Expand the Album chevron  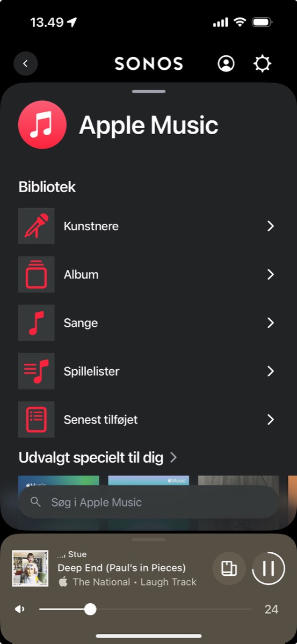[x=271, y=274]
